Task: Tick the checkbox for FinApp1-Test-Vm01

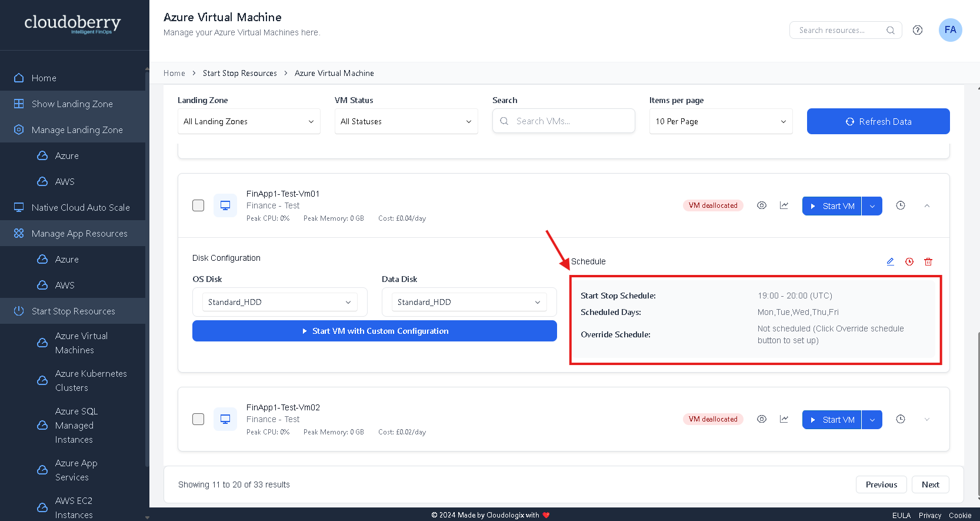Action: coord(198,205)
